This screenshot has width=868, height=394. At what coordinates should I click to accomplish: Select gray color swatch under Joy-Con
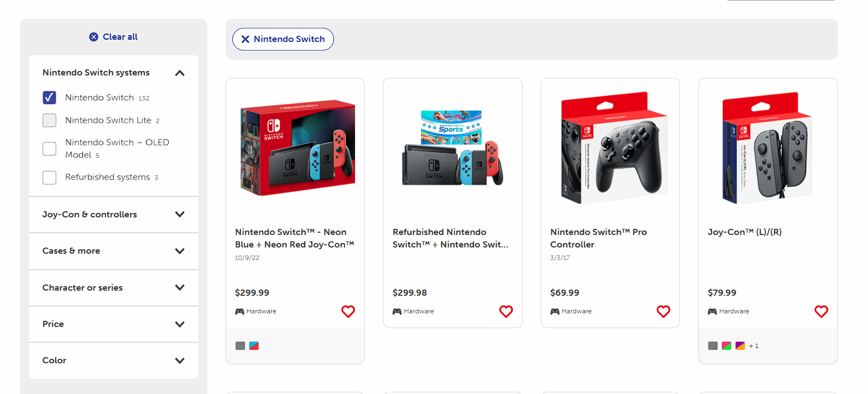[713, 346]
